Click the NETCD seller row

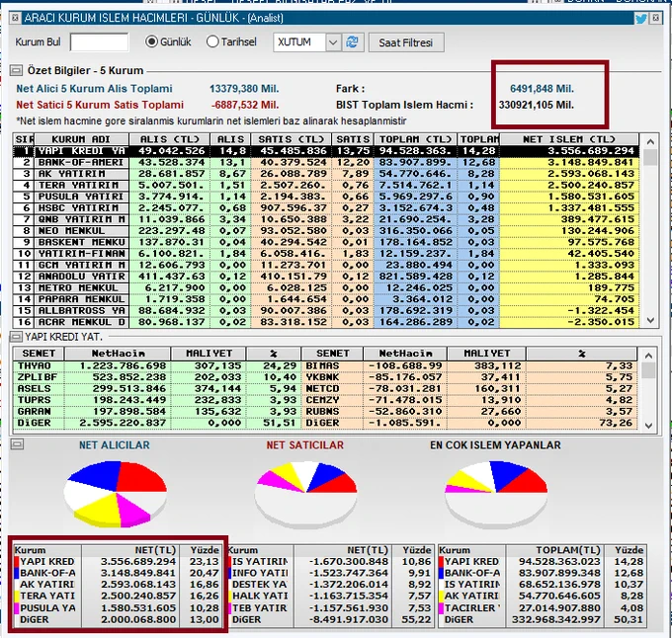pyautogui.click(x=469, y=389)
